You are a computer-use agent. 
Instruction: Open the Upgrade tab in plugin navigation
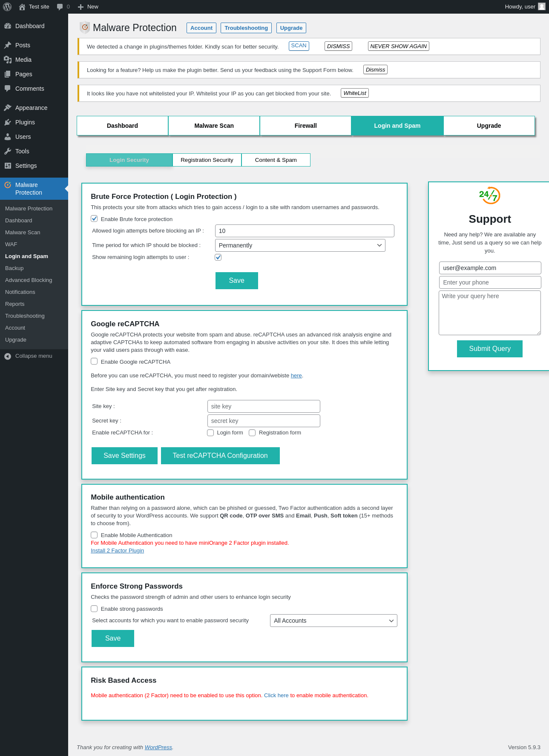click(x=489, y=126)
